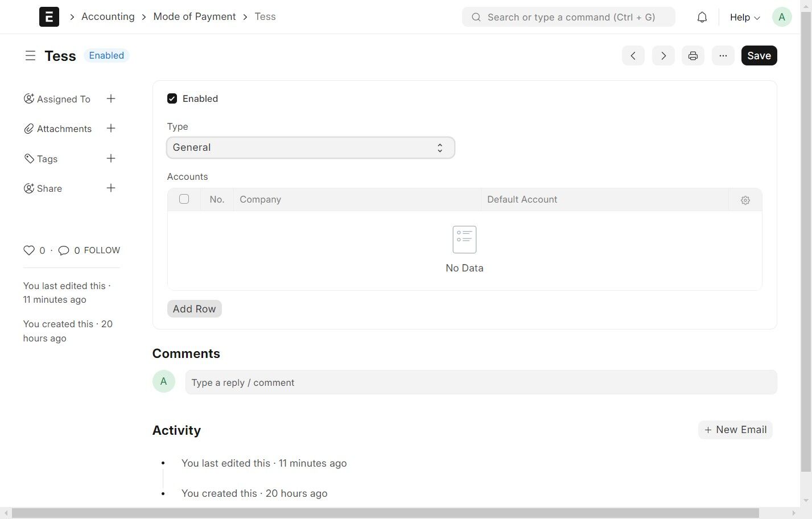Like this document with heart icon
This screenshot has height=519, width=812.
(29, 250)
